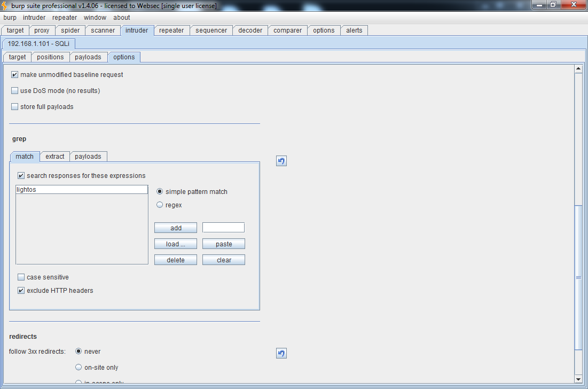Uncheck exclude HTTP headers option
Image resolution: width=588 pixels, height=389 pixels.
(x=21, y=291)
